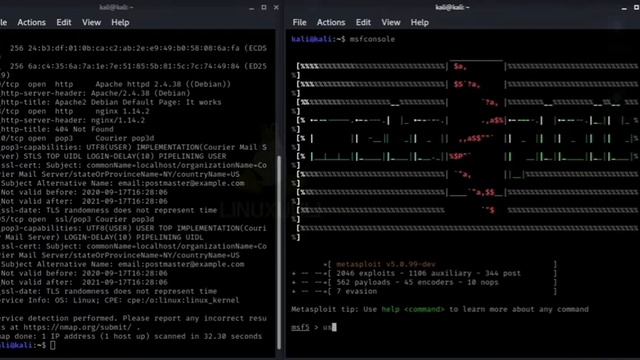Click 'Service Info: OS: Linux' line

click(120, 300)
